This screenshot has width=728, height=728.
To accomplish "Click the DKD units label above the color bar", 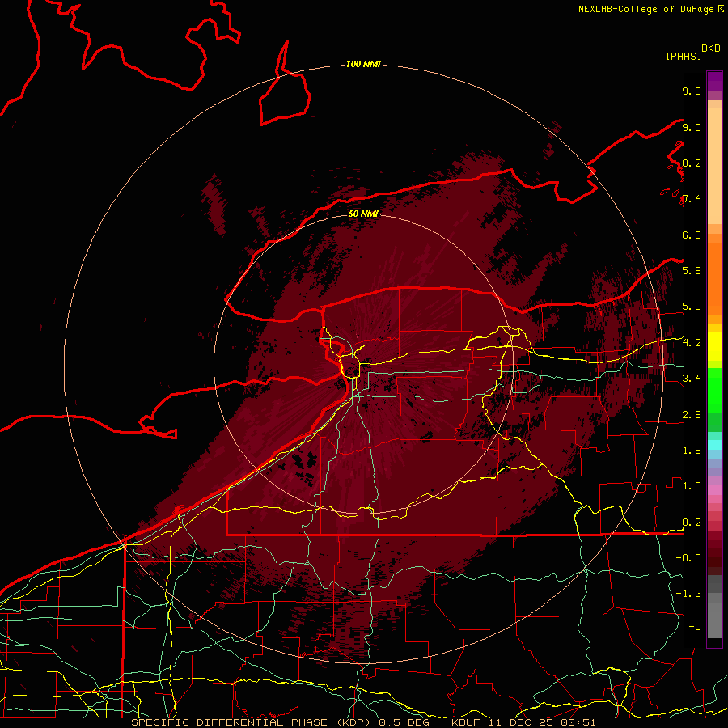I will pyautogui.click(x=711, y=49).
